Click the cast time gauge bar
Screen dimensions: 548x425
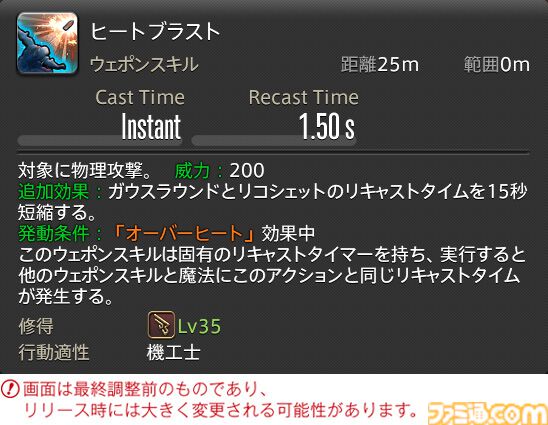(x=100, y=141)
